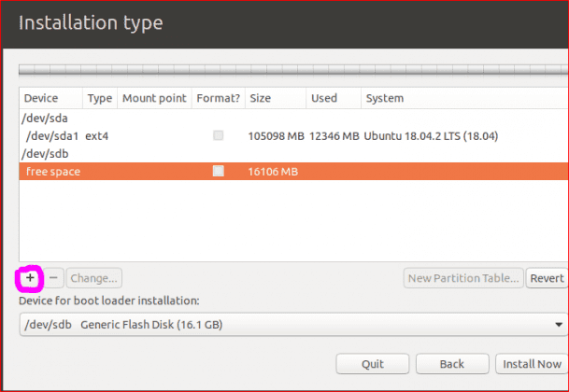
Task: Click New Partition Table... button
Action: pyautogui.click(x=462, y=277)
